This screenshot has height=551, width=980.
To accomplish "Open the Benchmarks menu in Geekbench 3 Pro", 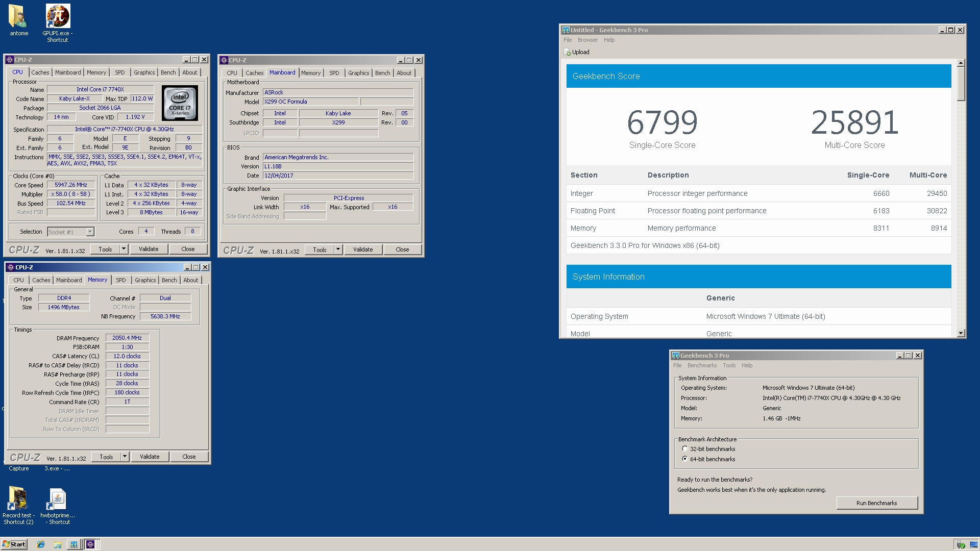I will tap(702, 365).
